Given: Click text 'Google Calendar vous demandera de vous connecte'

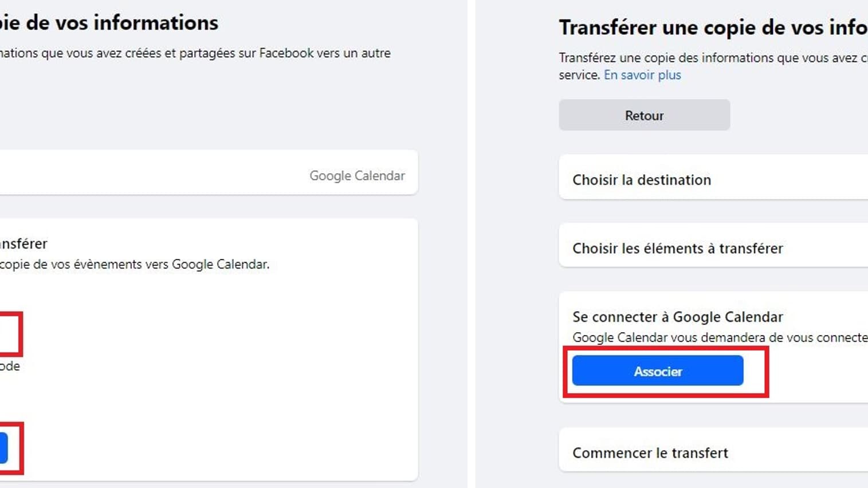Looking at the screenshot, I should pos(720,337).
